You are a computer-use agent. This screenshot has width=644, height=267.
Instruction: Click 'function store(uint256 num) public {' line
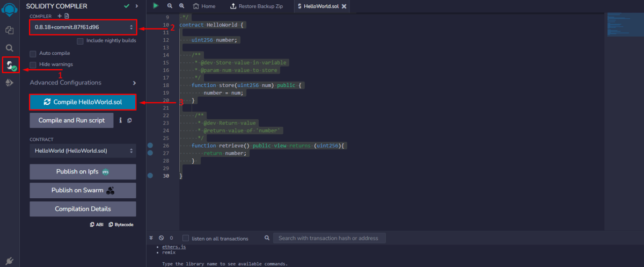point(248,85)
